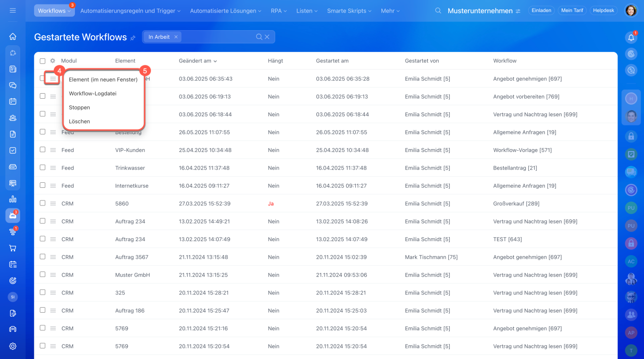
Task: Expand the Listen dropdown menu
Action: [307, 11]
